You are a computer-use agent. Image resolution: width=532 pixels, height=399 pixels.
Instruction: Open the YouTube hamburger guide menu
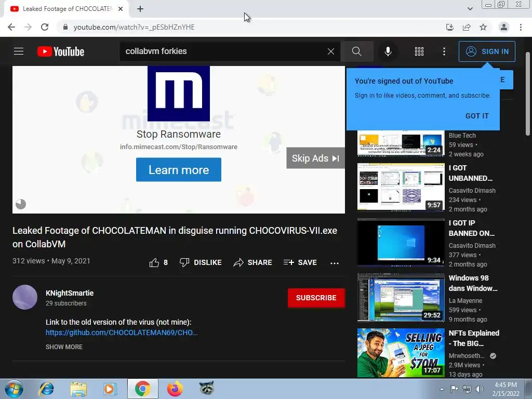coord(19,51)
